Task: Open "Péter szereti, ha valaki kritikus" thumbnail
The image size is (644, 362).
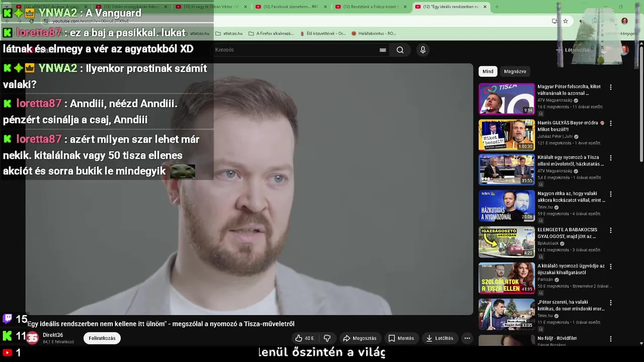Action: [507, 314]
